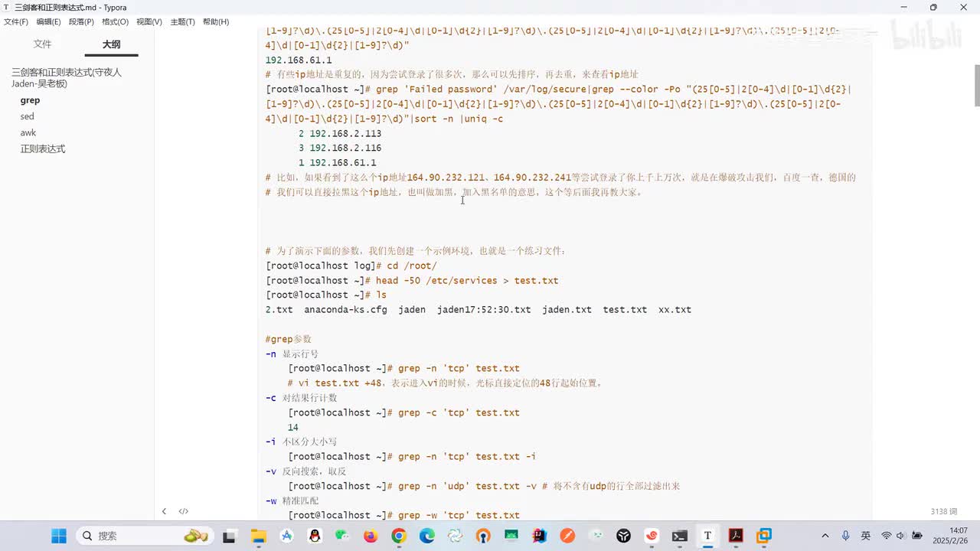Click the Typora app icon in the title bar

click(x=7, y=7)
